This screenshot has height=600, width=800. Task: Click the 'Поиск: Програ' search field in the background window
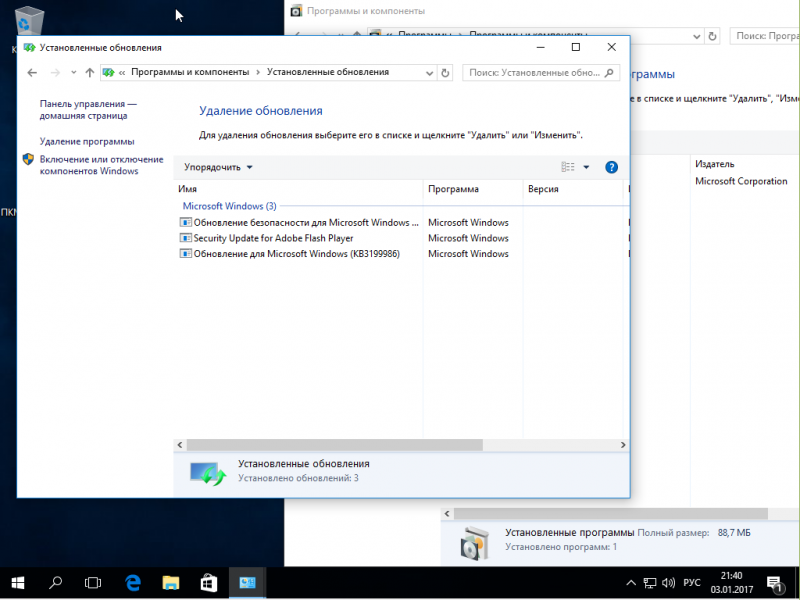pyautogui.click(x=765, y=36)
